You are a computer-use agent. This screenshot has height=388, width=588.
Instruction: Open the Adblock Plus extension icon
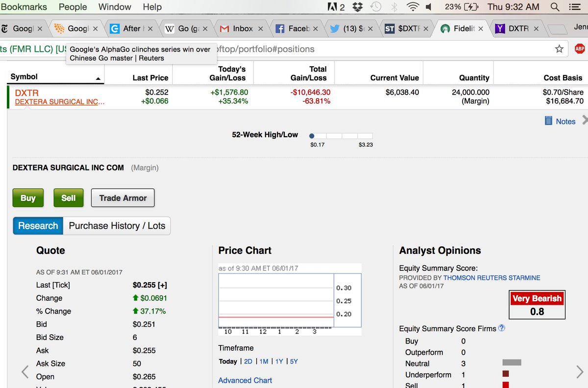579,48
